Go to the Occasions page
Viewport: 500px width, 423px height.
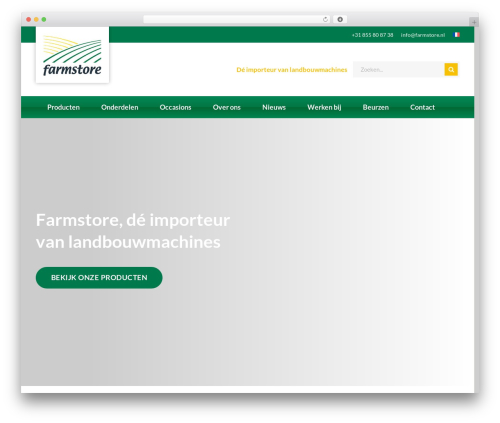coord(175,107)
